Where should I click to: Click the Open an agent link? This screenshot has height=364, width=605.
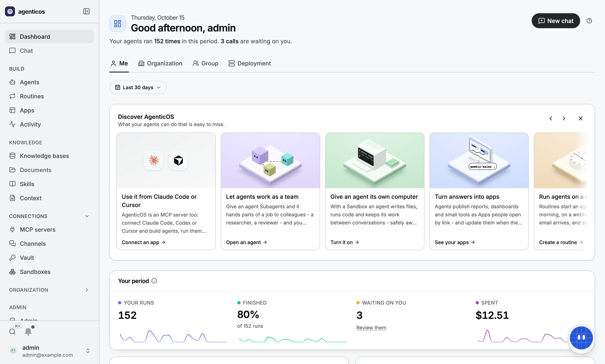[246, 242]
